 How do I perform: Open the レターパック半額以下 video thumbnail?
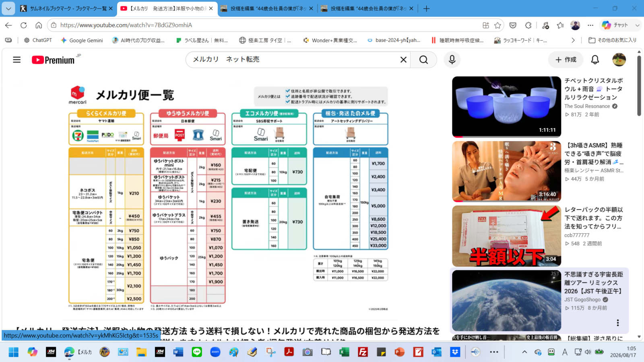[x=506, y=236]
